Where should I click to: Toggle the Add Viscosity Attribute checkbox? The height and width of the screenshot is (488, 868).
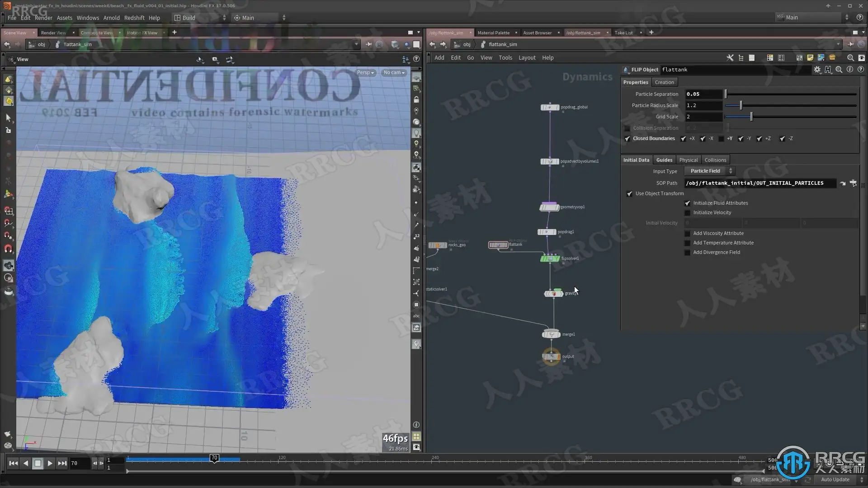(x=688, y=234)
